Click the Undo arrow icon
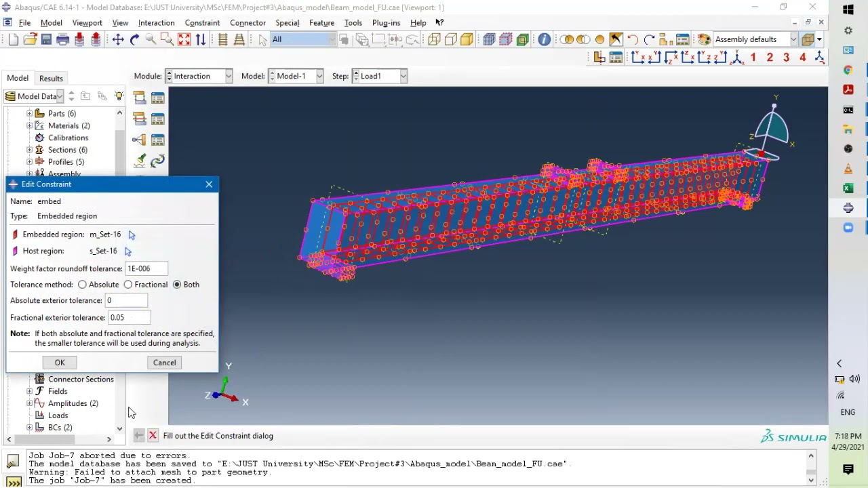 (x=632, y=39)
